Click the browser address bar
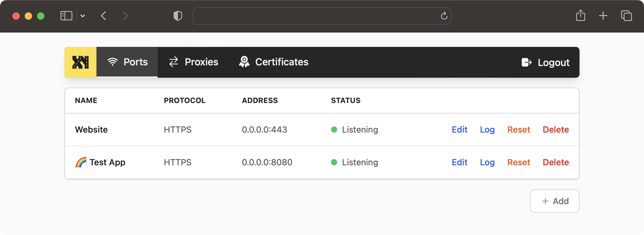Viewport: 644px width, 235px height. tap(322, 16)
